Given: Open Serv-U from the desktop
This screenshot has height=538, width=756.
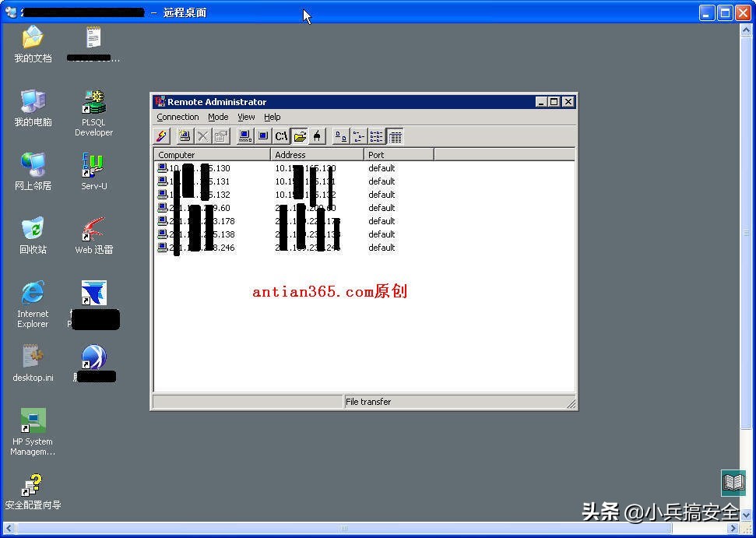Looking at the screenshot, I should 93,166.
